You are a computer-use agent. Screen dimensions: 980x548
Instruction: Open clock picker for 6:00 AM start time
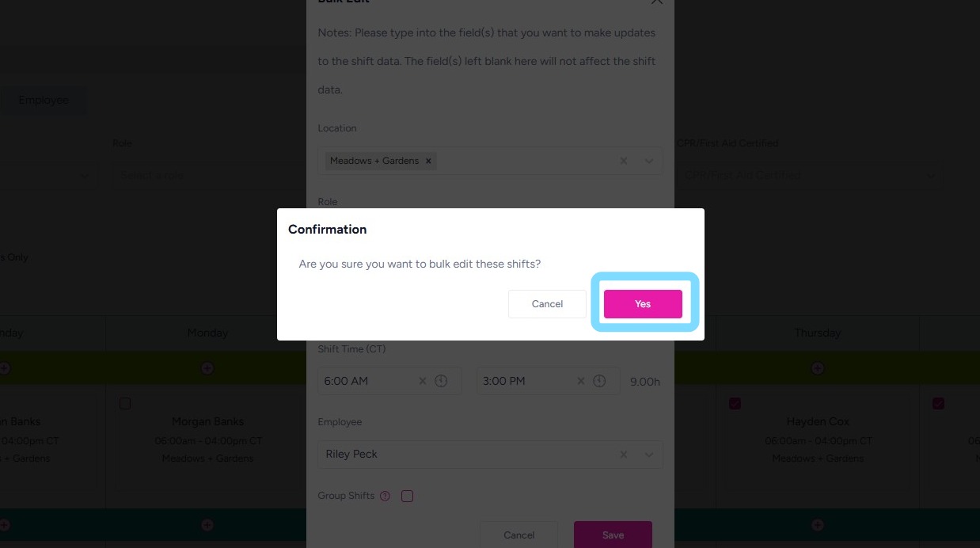tap(441, 381)
